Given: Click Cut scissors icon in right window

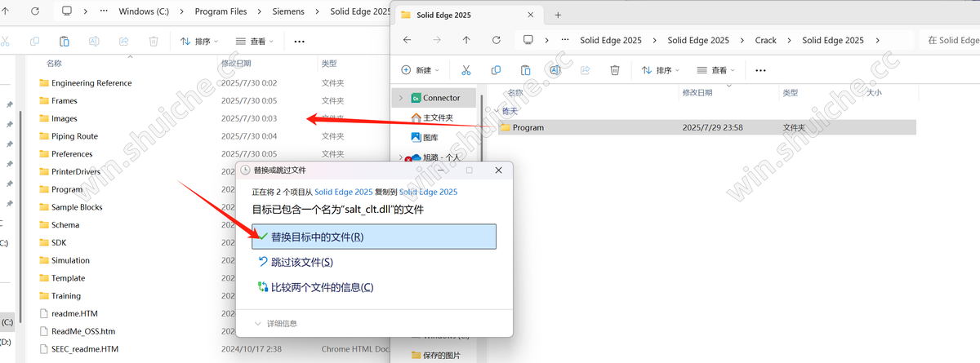Looking at the screenshot, I should [x=466, y=70].
